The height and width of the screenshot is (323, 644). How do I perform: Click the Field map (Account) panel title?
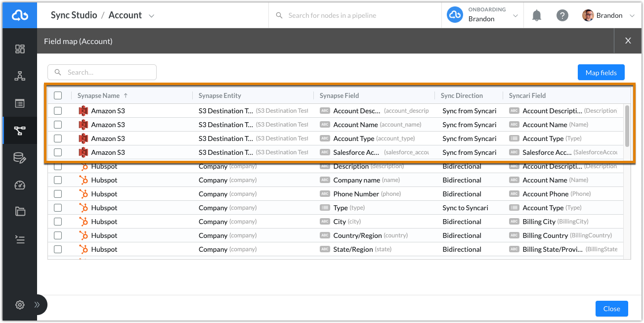point(78,41)
